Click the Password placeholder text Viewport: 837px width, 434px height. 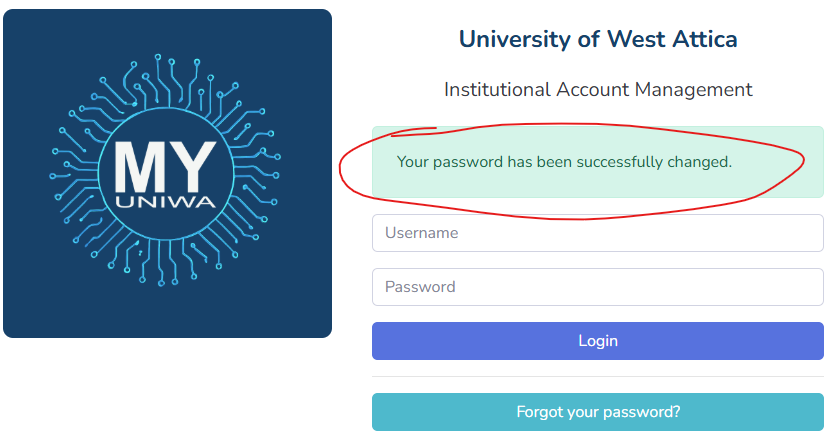(x=420, y=287)
